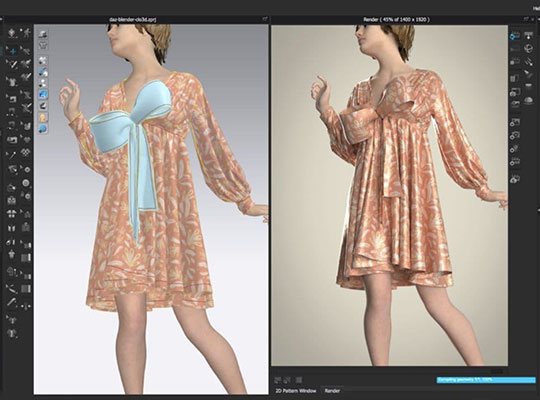Select the briefcase-shaped tool in left toolbar
Viewport: 540px width, 400px height.
[x=12, y=200]
